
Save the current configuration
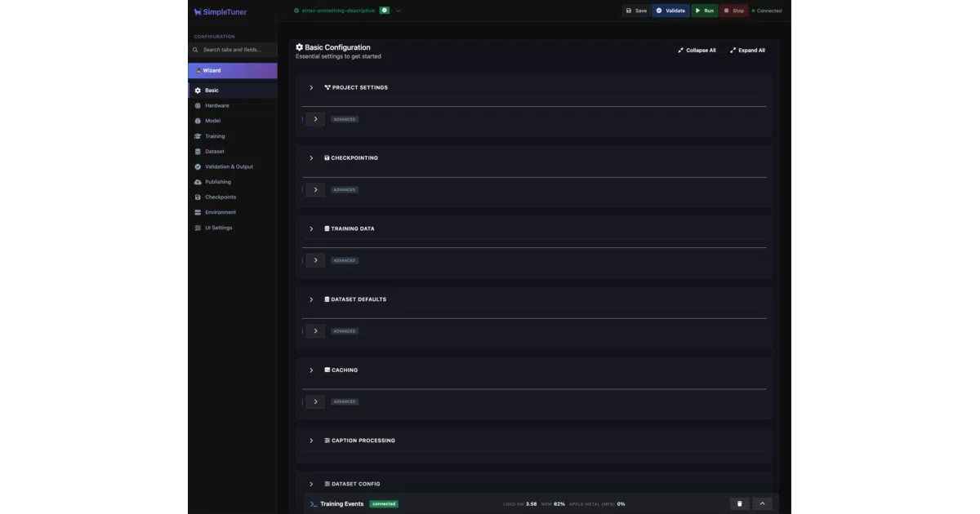(x=636, y=11)
